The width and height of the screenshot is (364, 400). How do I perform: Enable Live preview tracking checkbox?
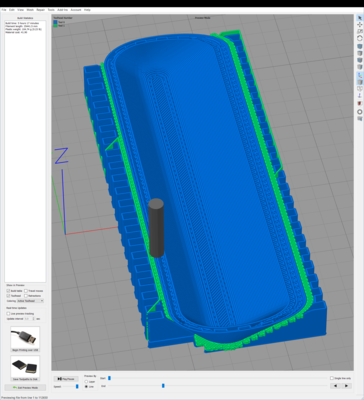coord(8,314)
